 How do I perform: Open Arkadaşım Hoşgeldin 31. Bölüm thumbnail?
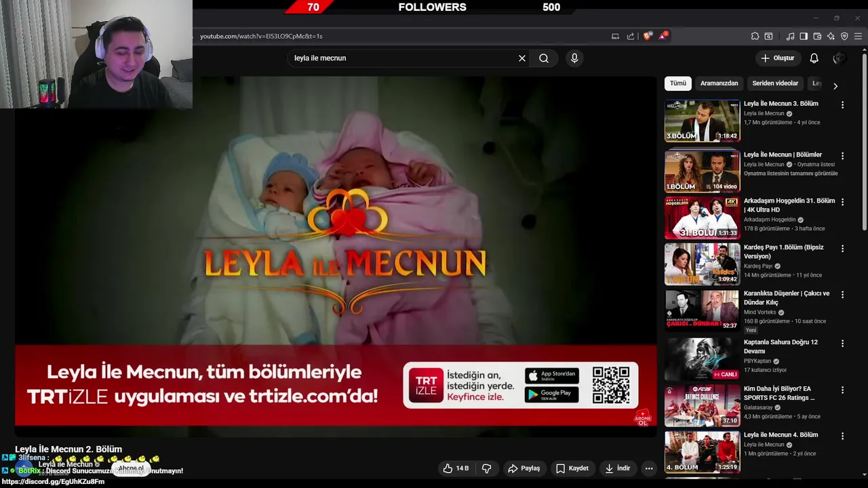702,218
